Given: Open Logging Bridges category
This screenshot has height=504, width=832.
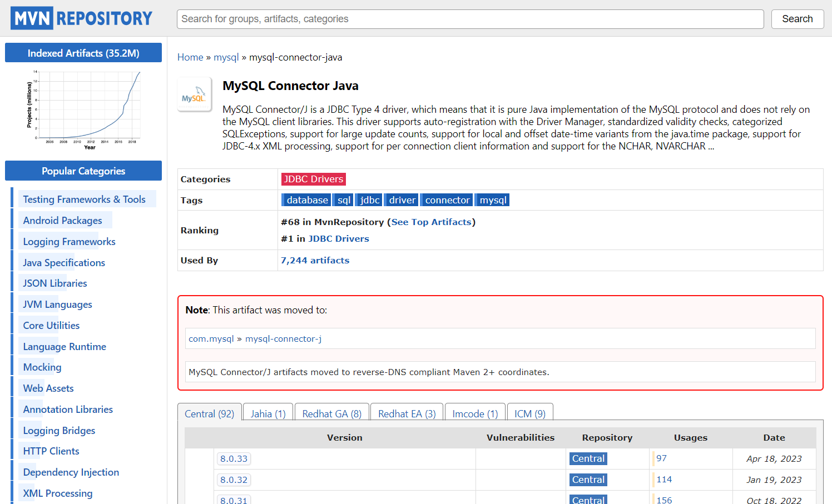Looking at the screenshot, I should pos(59,431).
